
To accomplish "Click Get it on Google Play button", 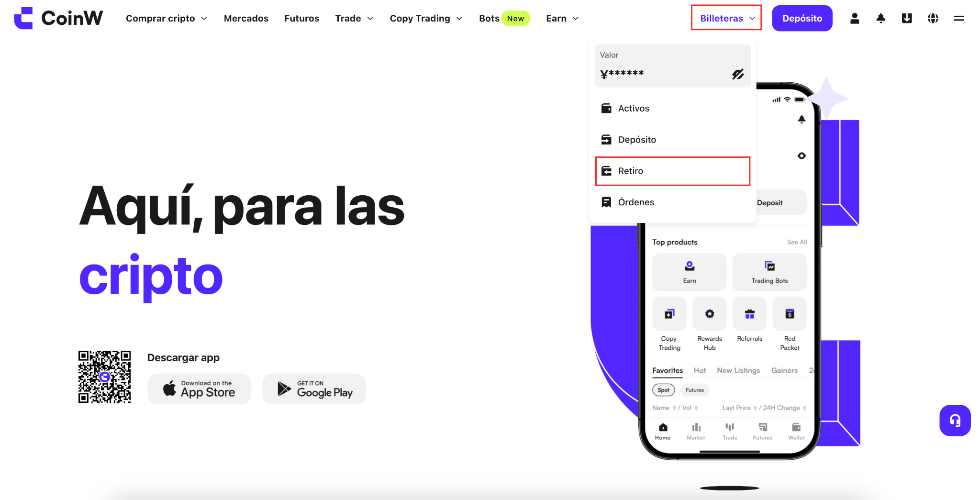I will pos(314,389).
